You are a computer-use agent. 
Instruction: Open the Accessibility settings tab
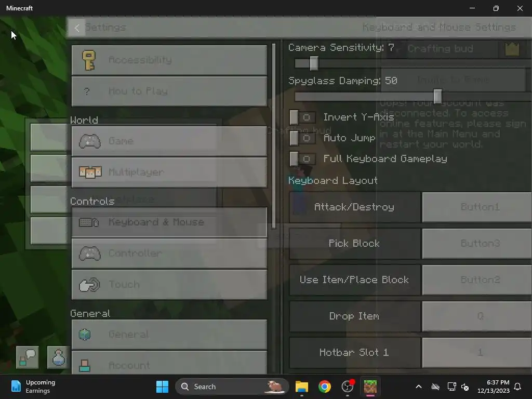169,60
